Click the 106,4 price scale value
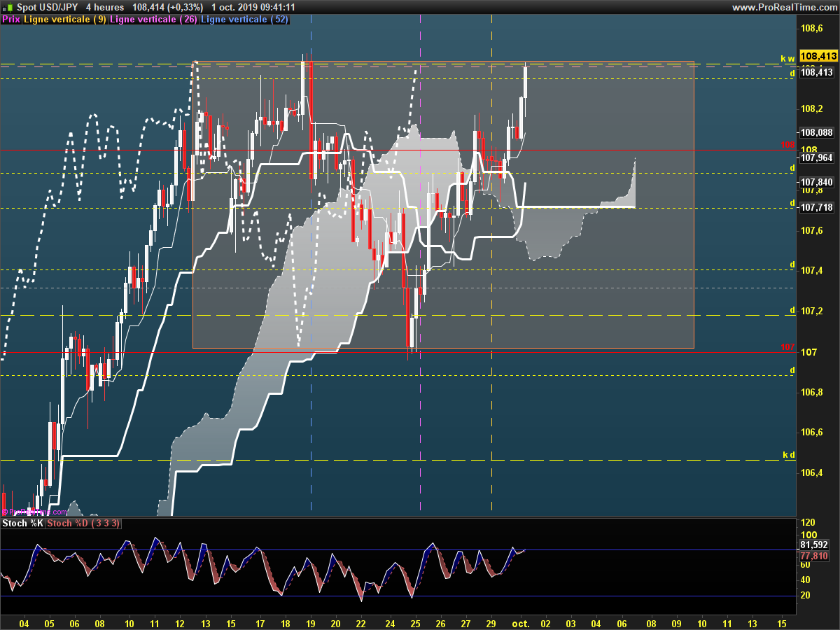 [x=811, y=473]
